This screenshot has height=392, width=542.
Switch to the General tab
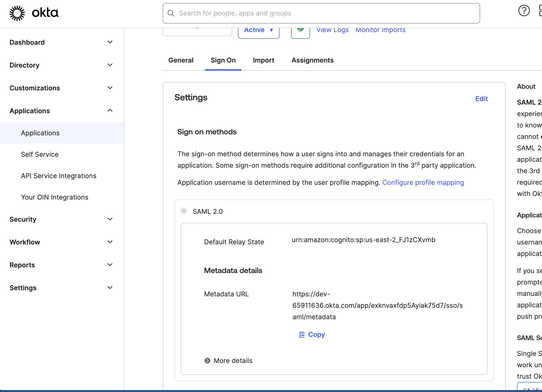point(181,60)
